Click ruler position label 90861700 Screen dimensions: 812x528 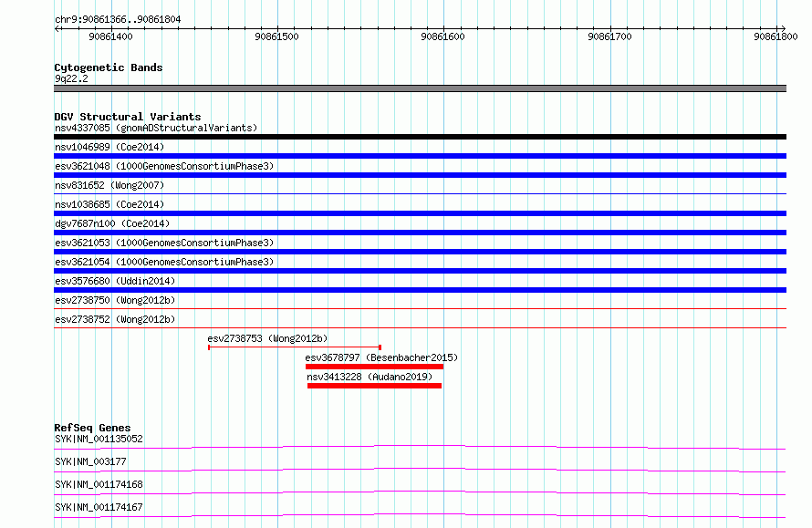tap(609, 36)
